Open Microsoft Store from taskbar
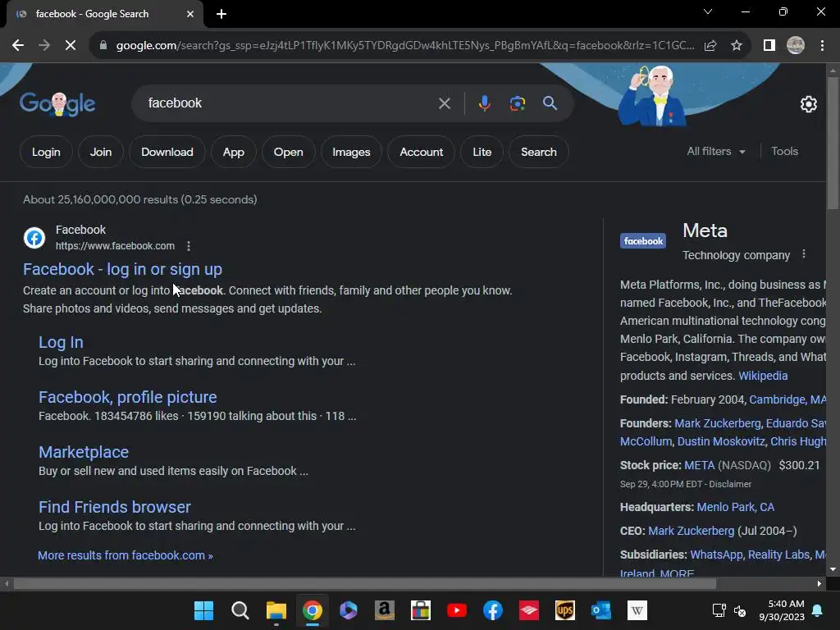This screenshot has height=630, width=840. [421, 610]
